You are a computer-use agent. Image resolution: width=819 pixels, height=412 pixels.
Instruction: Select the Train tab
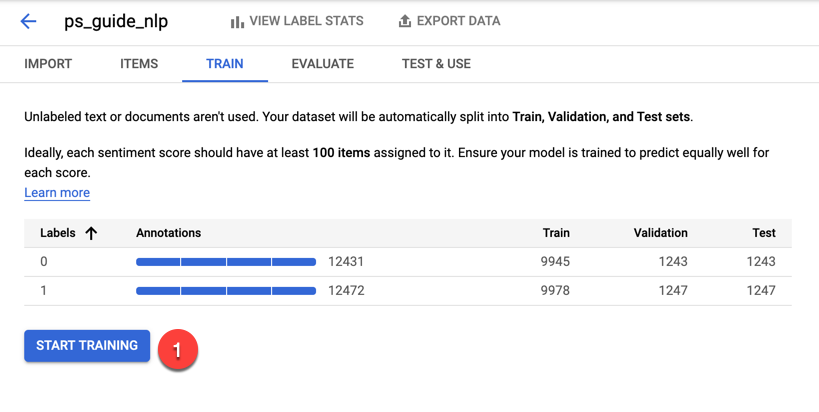tap(225, 64)
